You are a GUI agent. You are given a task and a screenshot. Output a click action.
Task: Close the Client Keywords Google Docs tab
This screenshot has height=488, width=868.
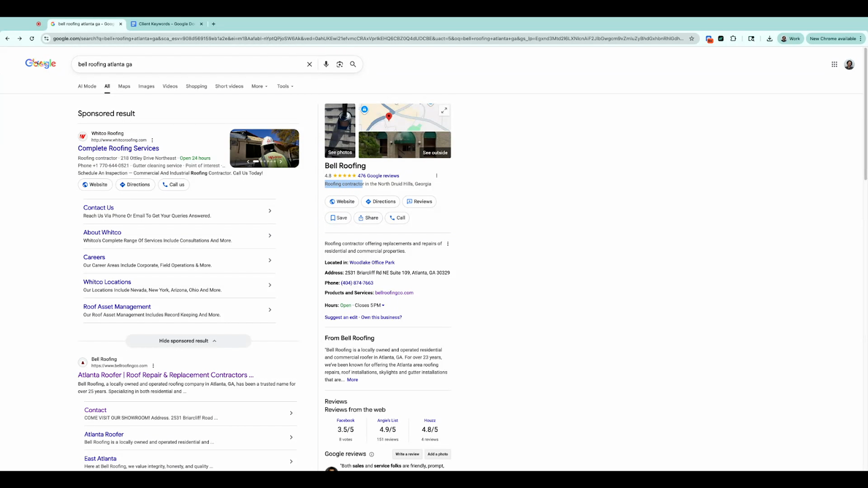click(x=201, y=24)
